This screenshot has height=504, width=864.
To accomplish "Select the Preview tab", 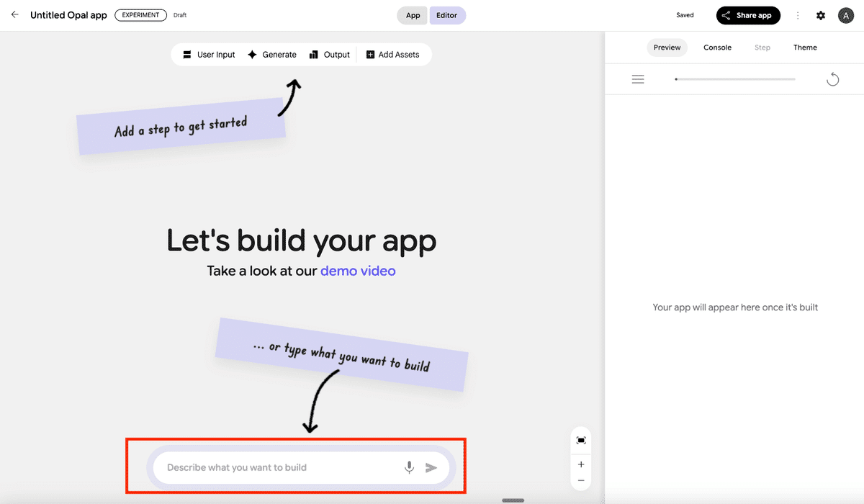I will click(667, 48).
